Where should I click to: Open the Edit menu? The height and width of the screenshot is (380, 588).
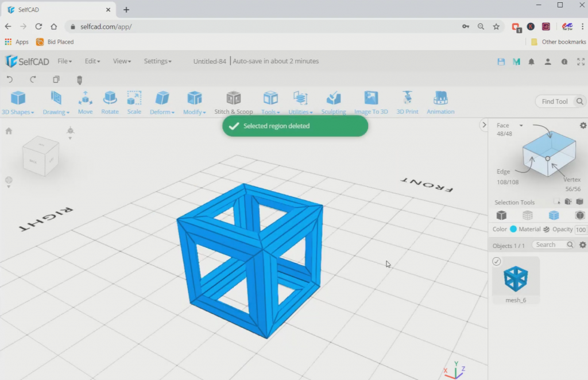pyautogui.click(x=92, y=61)
